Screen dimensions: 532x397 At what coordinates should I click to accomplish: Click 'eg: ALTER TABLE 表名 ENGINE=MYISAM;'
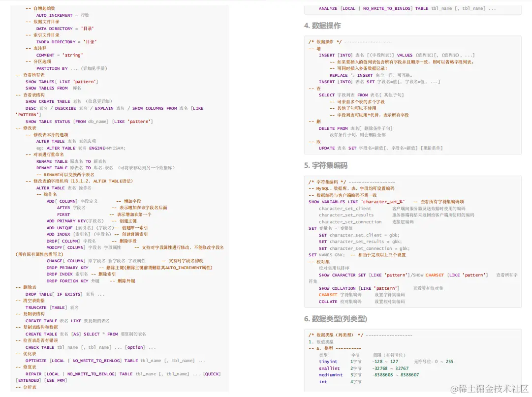click(x=81, y=148)
